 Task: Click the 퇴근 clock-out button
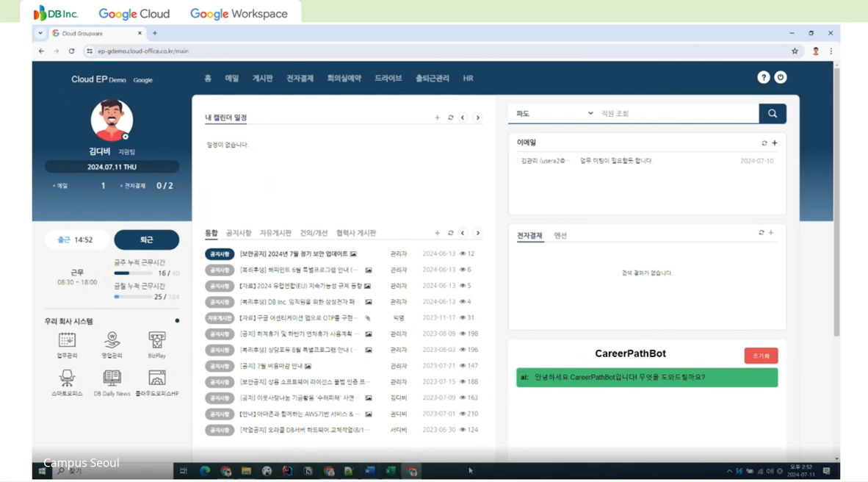tap(146, 240)
